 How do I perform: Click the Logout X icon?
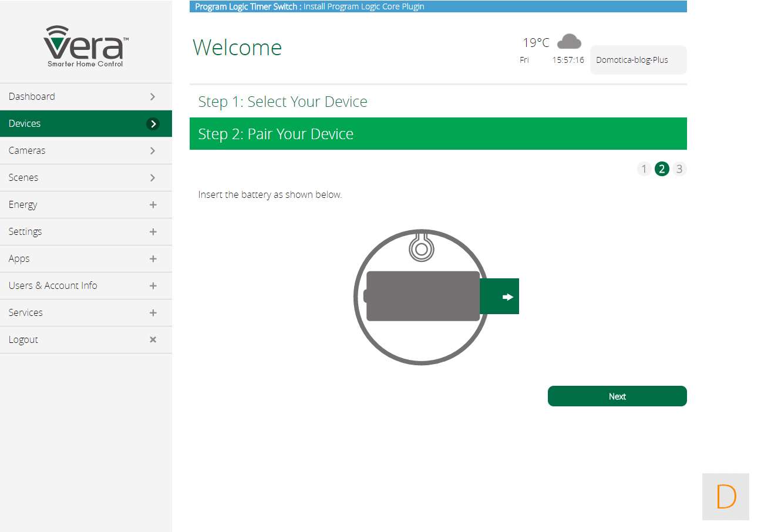coord(153,339)
